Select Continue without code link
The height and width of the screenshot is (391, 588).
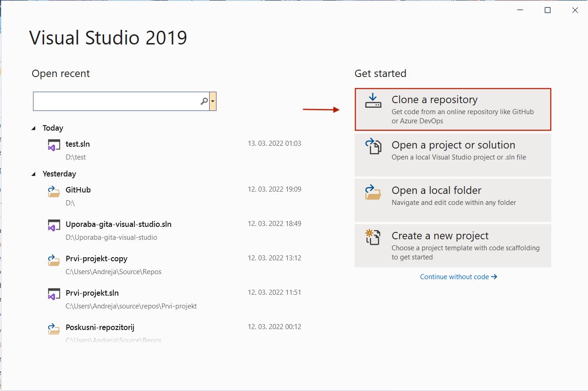coord(458,277)
